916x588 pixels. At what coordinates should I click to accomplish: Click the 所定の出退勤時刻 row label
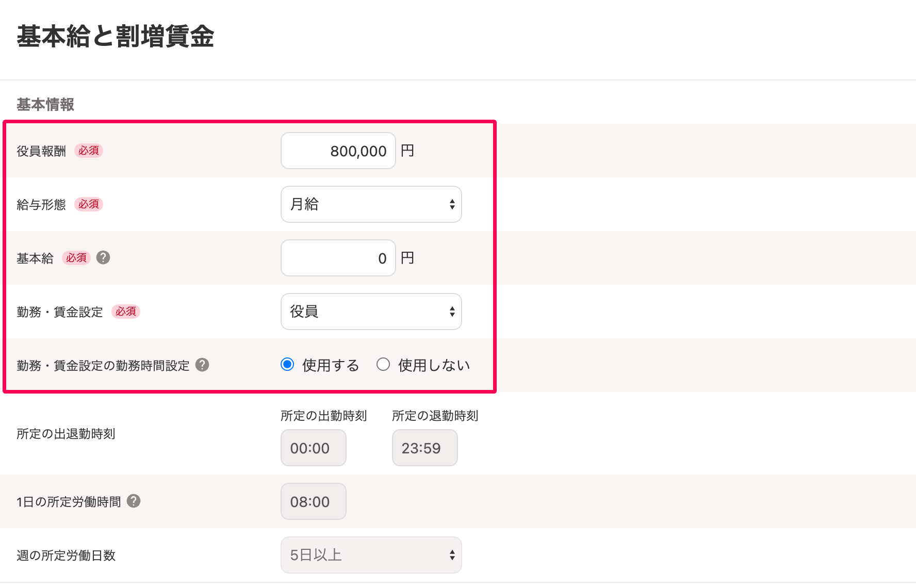(66, 434)
